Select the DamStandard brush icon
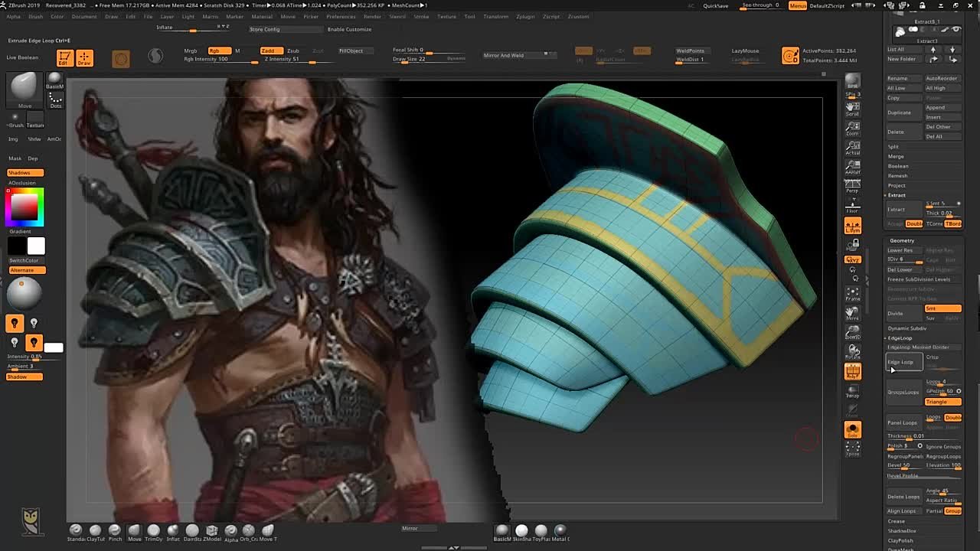Image resolution: width=980 pixels, height=551 pixels. coord(192,530)
